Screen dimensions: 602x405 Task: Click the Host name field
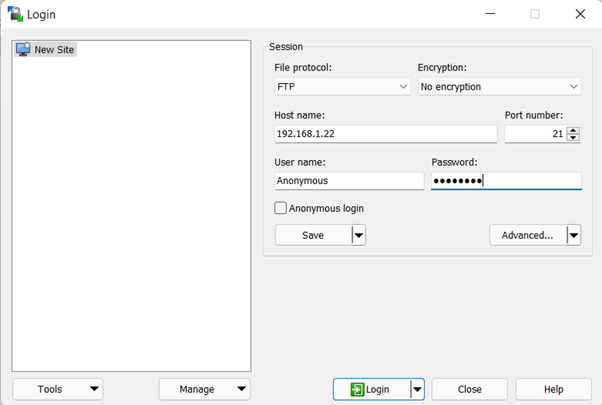coord(386,134)
